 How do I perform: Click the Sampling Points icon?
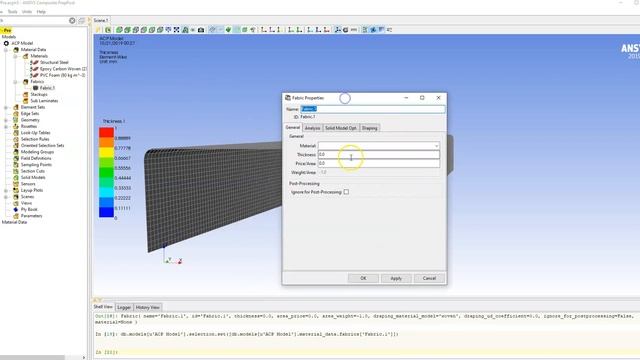point(16,165)
